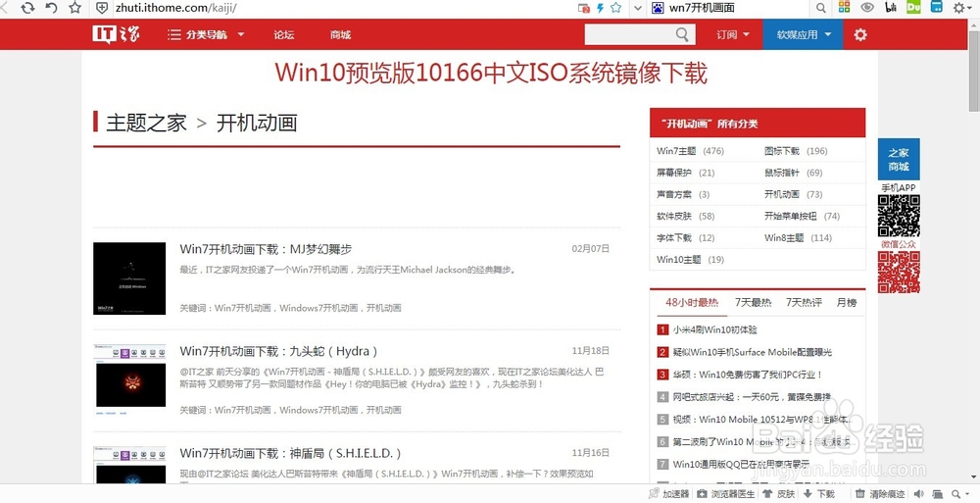Expand the 分类导航 menu
Image resolution: width=980 pixels, height=503 pixels.
[x=206, y=34]
